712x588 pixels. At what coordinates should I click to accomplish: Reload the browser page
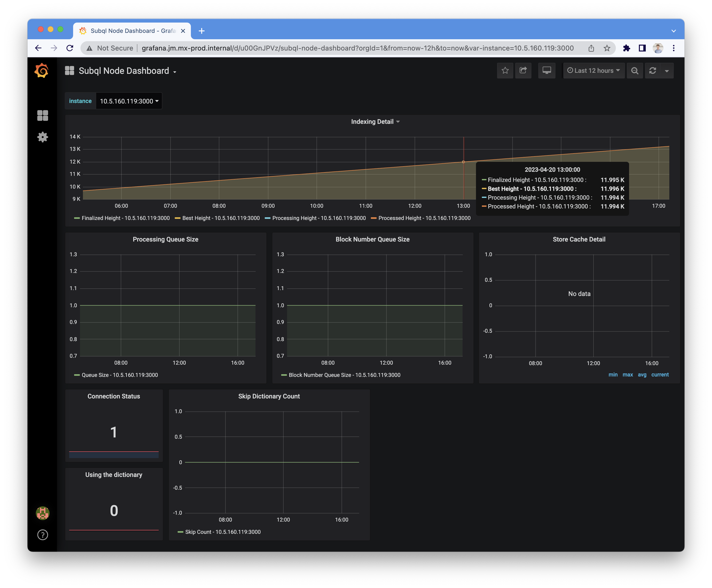click(x=70, y=48)
